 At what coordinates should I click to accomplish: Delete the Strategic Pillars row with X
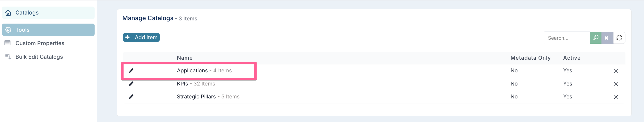point(615,97)
